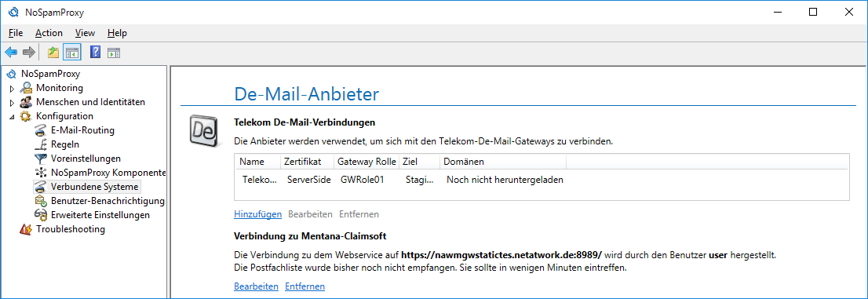Select Regeln tree label
868x299 pixels.
(x=65, y=144)
